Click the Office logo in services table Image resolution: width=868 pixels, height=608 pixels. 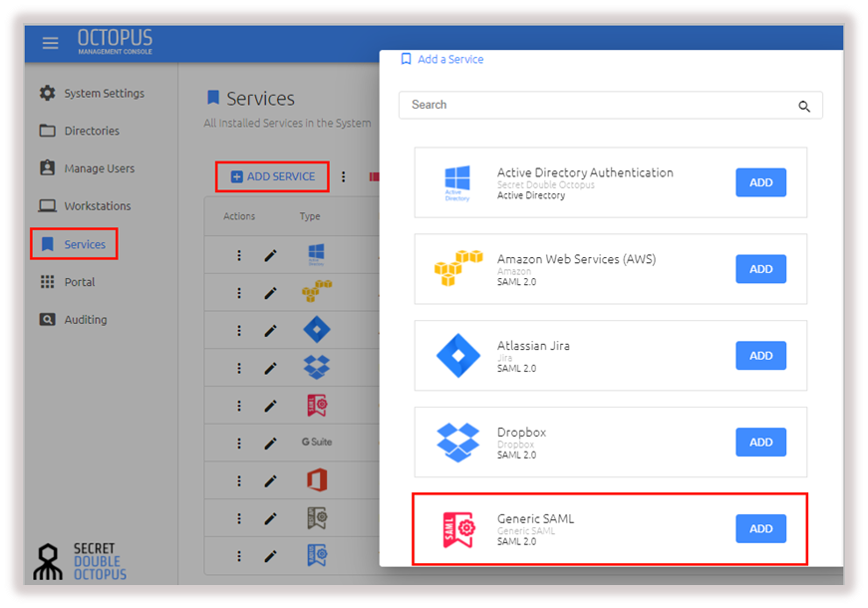pyautogui.click(x=317, y=480)
